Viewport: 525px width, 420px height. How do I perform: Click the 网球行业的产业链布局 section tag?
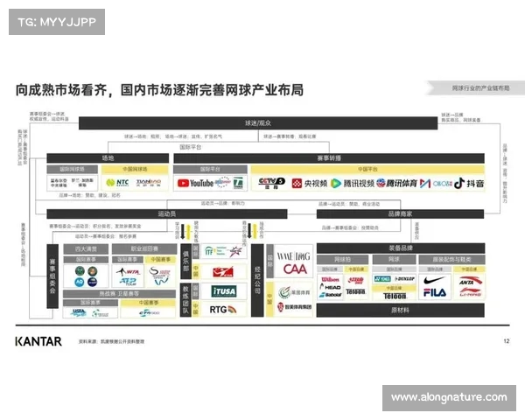(480, 88)
